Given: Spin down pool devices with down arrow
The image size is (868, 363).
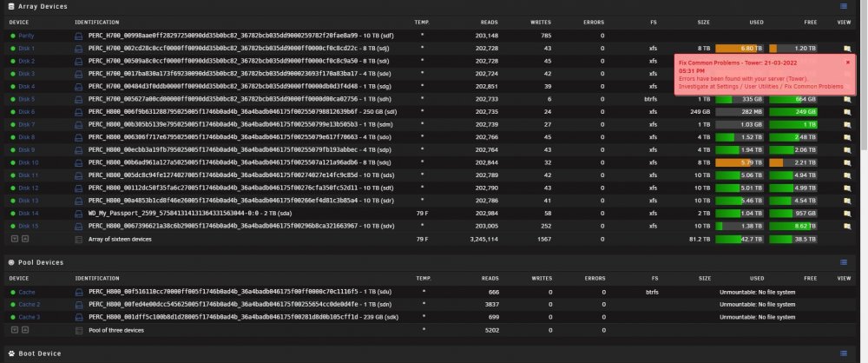Looking at the screenshot, I should (15, 330).
